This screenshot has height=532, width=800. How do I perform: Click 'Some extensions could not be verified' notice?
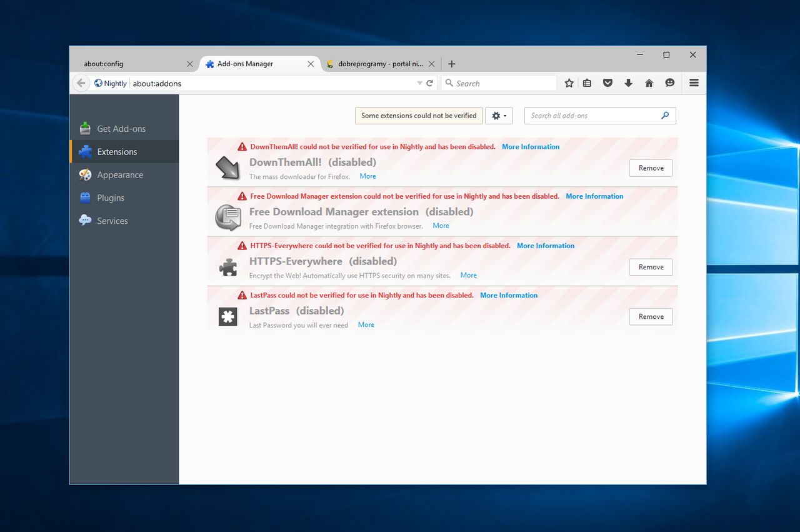(419, 116)
